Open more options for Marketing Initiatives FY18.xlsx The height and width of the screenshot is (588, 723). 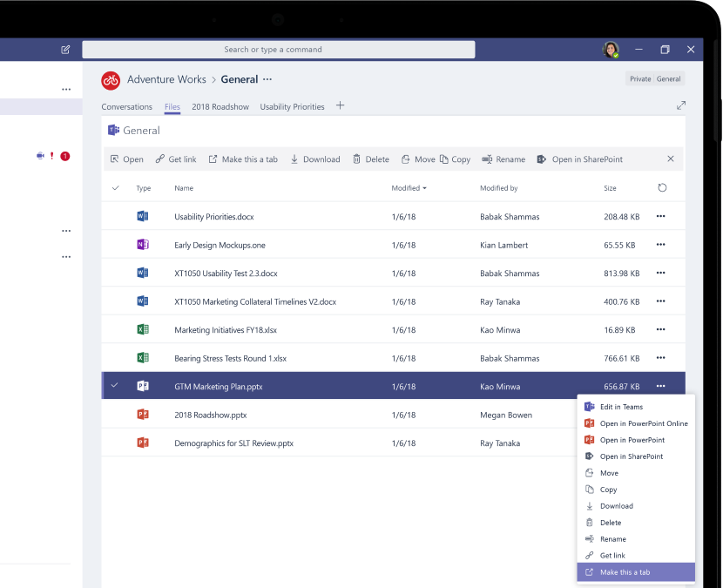point(661,329)
